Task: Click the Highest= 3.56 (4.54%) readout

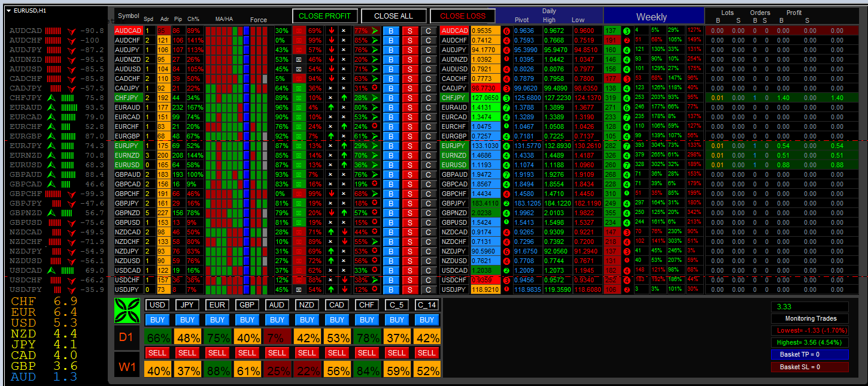Action: (811, 342)
